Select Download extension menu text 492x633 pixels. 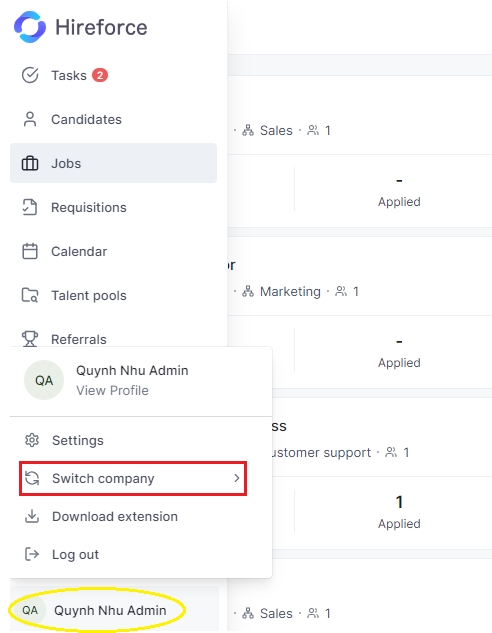[115, 516]
